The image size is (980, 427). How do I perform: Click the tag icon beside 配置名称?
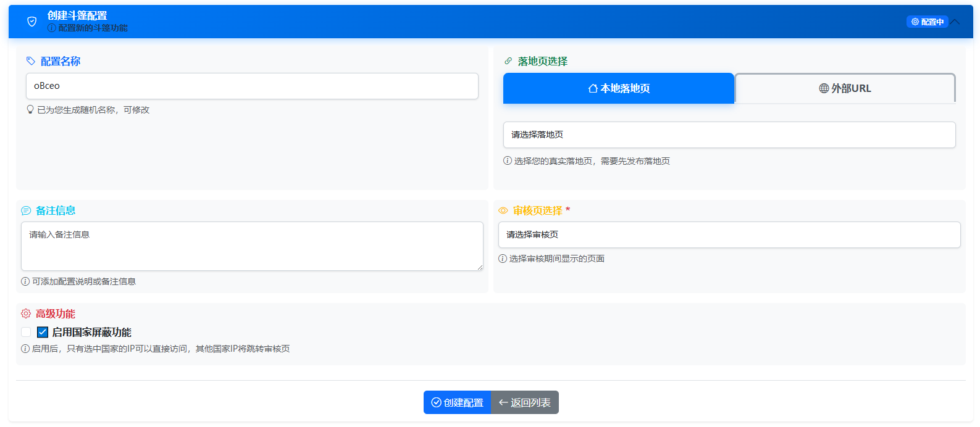pyautogui.click(x=31, y=61)
